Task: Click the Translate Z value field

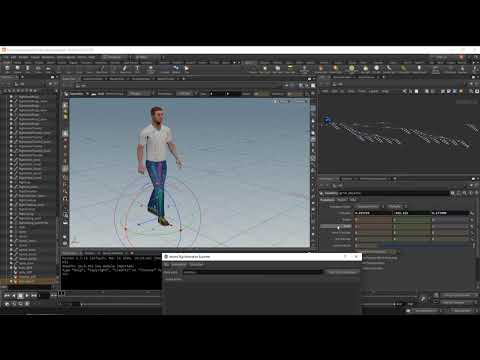Action: 450,213
